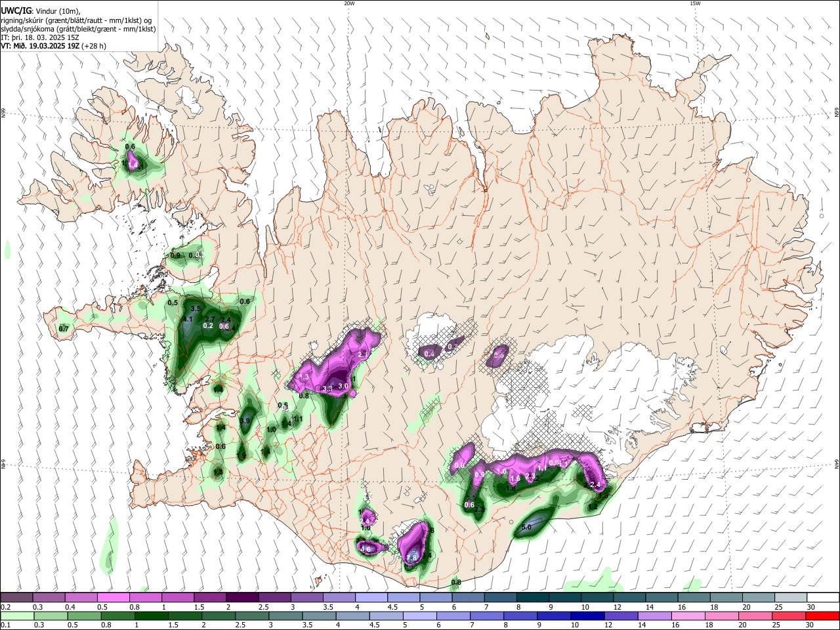Click the snow legend swatch labeled 1.5

[209, 598]
